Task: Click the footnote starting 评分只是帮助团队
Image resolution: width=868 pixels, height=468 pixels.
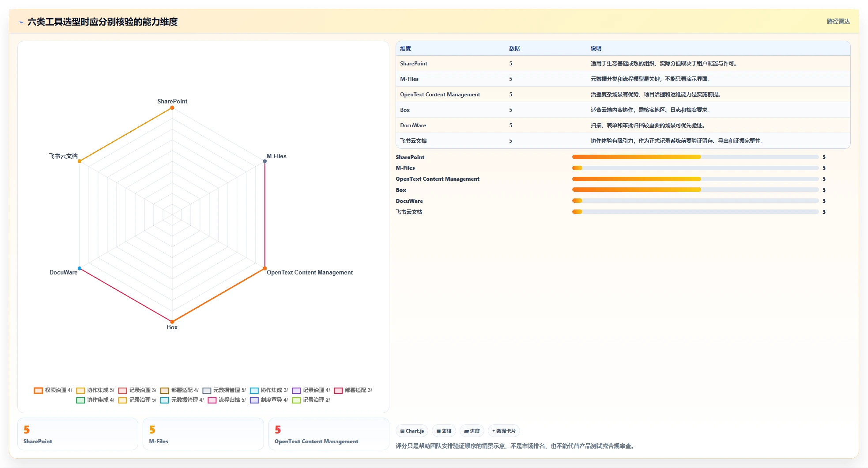Action: 516,446
